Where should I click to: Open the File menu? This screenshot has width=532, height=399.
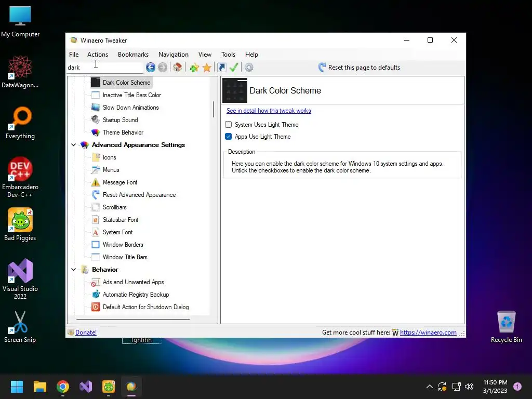[74, 54]
